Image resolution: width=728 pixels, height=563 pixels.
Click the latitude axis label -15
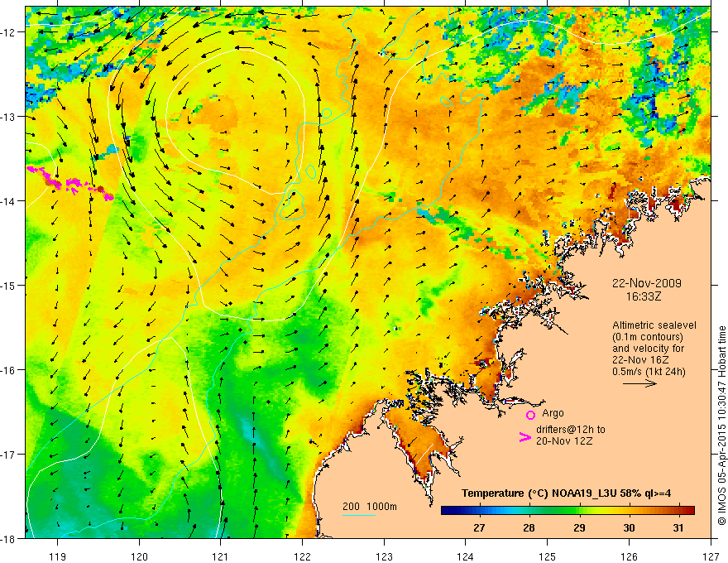pyautogui.click(x=9, y=285)
